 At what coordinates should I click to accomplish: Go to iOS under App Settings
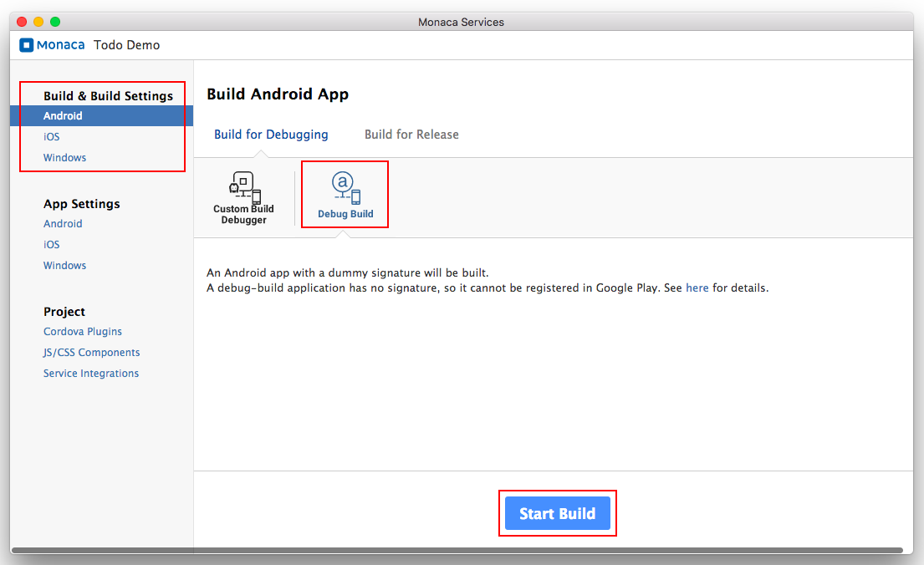point(52,245)
